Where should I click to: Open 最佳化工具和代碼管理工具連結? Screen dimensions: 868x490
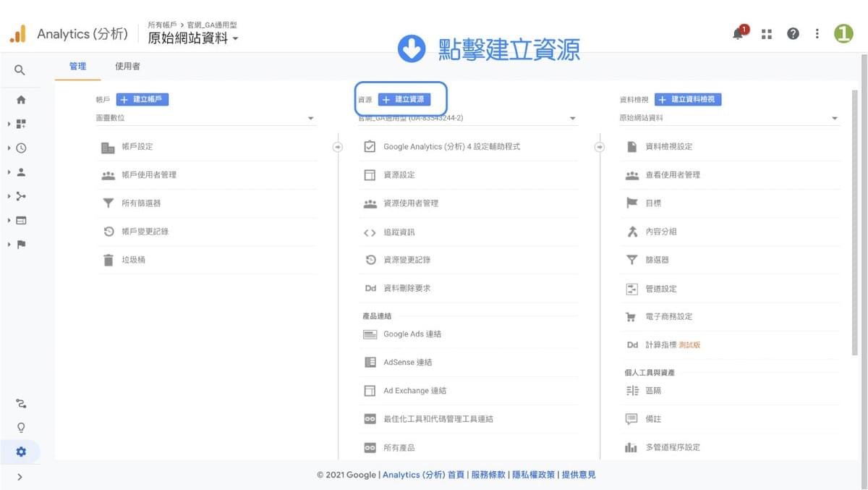click(x=469, y=419)
